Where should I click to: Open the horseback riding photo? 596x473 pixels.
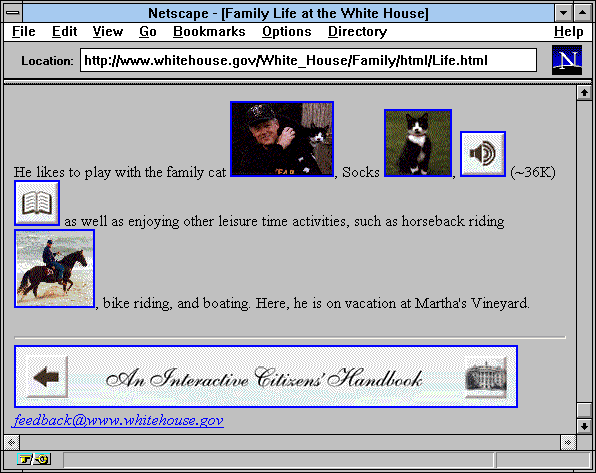(54, 268)
